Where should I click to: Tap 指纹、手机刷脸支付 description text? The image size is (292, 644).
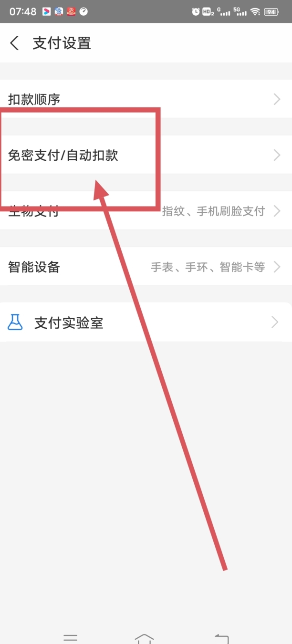pyautogui.click(x=213, y=211)
